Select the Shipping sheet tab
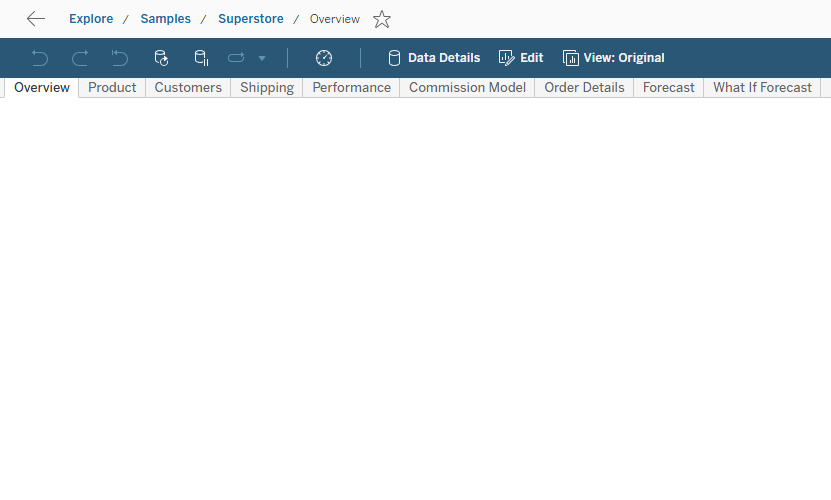The width and height of the screenshot is (831, 500). tap(267, 88)
